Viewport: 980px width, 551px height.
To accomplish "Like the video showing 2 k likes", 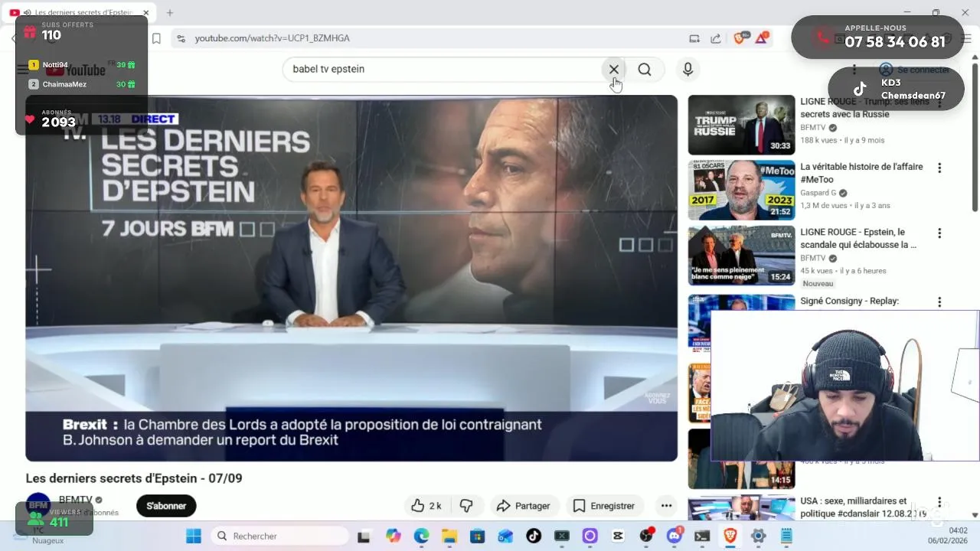I will pyautogui.click(x=427, y=506).
